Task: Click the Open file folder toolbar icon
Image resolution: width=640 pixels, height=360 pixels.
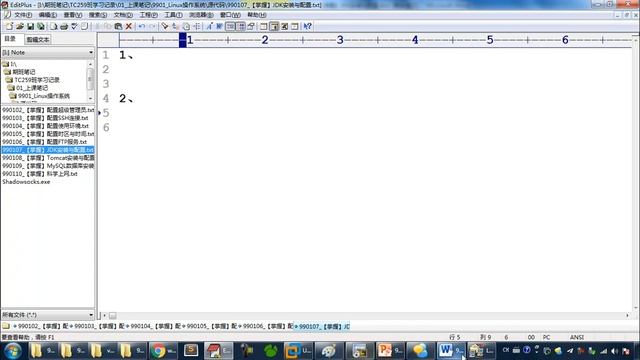Action: point(20,26)
